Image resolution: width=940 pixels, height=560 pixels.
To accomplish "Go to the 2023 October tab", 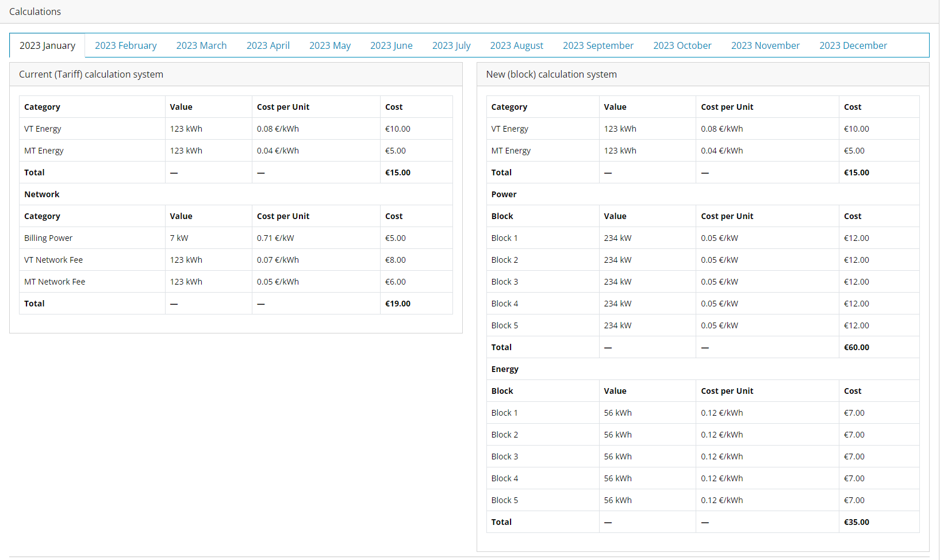I will 682,45.
